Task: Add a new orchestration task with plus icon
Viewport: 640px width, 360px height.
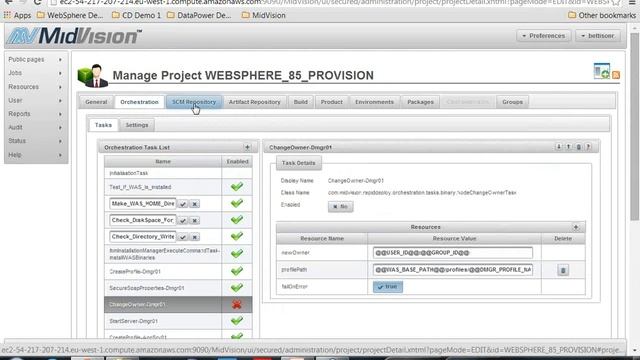Action: pyautogui.click(x=247, y=147)
